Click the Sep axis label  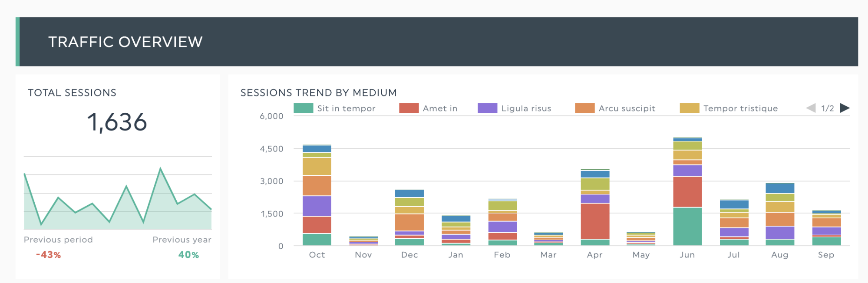pos(826,255)
